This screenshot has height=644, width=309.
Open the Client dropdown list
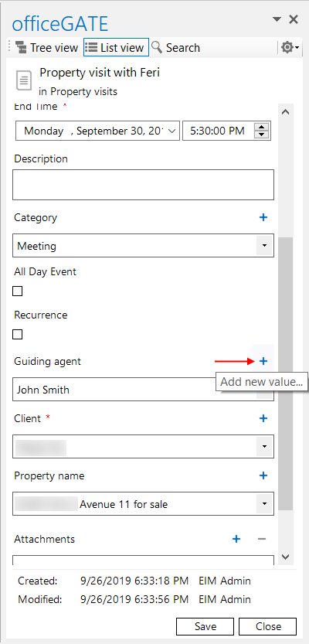(x=265, y=446)
